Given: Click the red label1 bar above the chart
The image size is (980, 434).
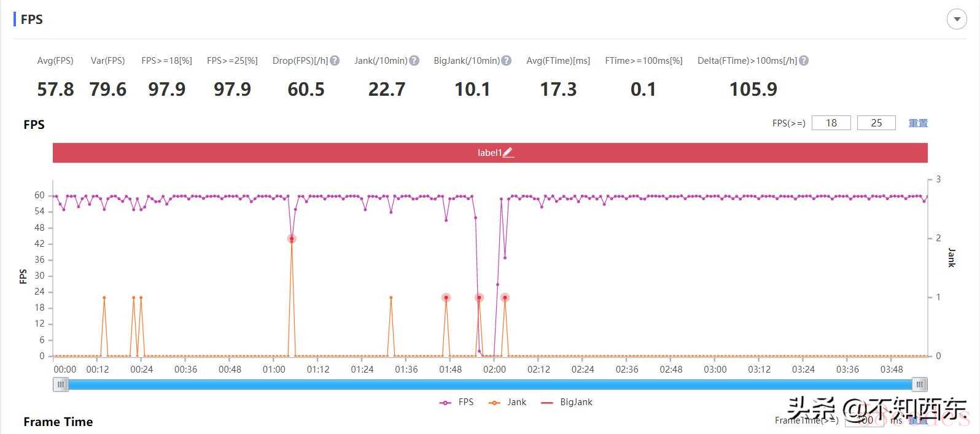Looking at the screenshot, I should 307,153.
